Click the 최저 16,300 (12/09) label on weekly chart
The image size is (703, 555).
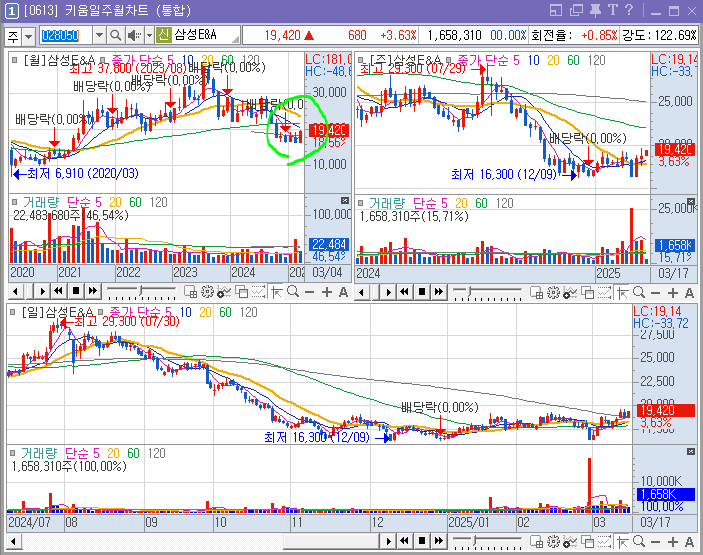point(503,174)
